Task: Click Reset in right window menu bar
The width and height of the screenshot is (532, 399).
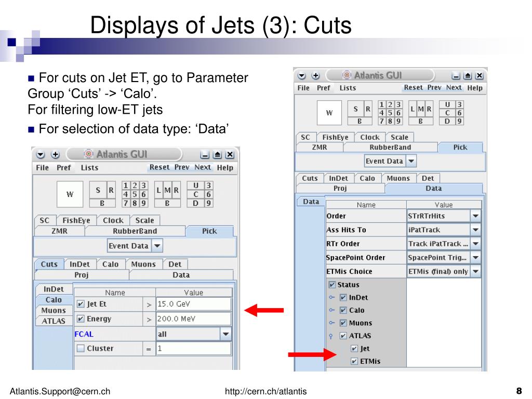Action: tap(413, 87)
